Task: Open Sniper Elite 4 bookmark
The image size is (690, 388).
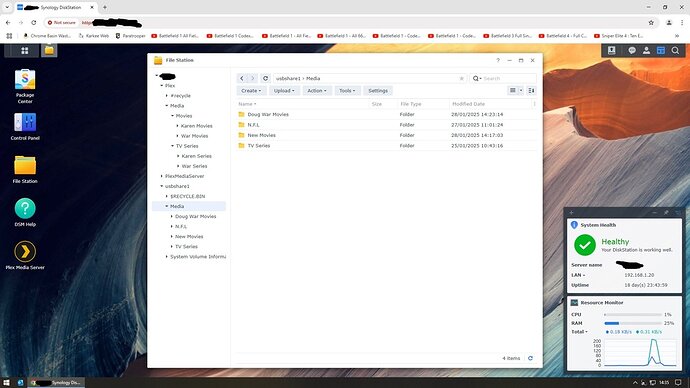Action: click(x=619, y=36)
